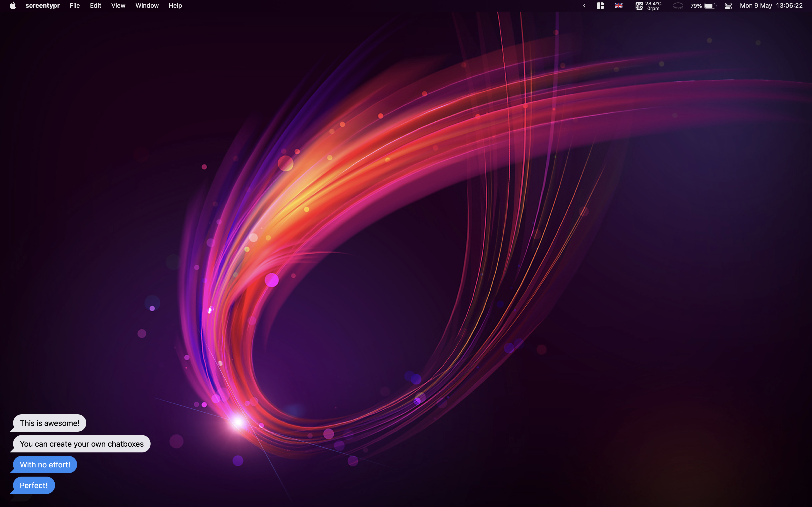Open the Edit menu
The width and height of the screenshot is (812, 507).
[x=95, y=6]
